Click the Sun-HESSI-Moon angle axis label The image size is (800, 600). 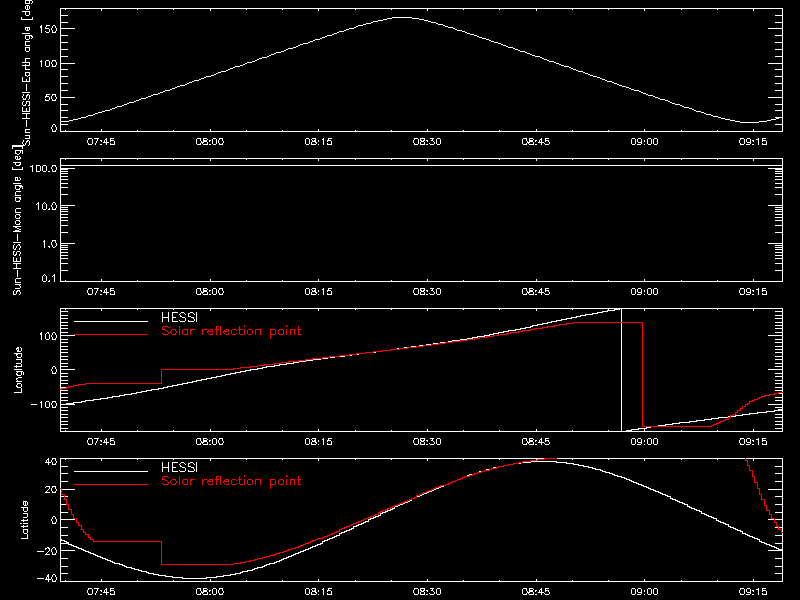click(18, 220)
